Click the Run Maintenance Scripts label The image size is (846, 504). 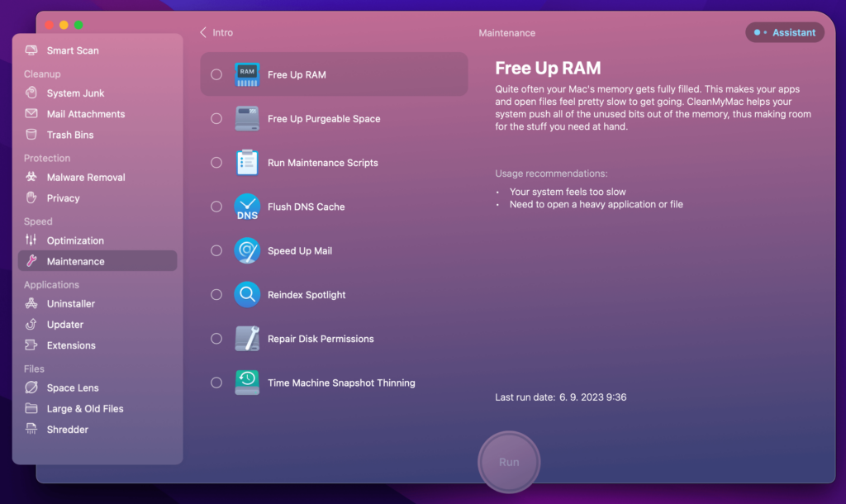(323, 163)
